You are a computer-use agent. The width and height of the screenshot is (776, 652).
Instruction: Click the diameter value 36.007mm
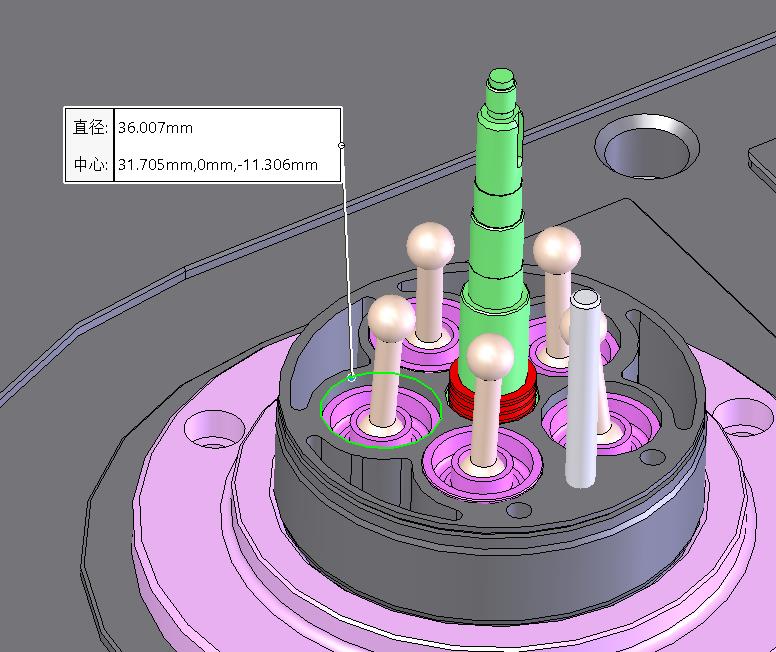155,128
